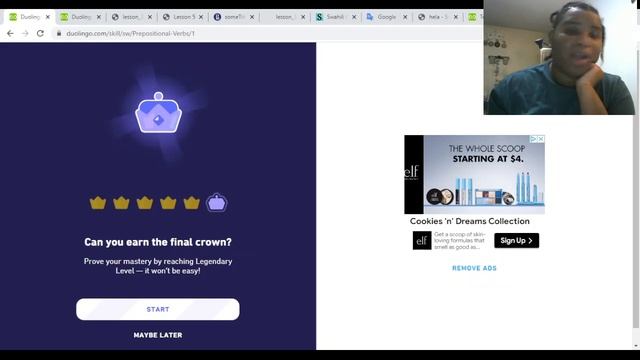Open the AdChoices info icon on the ad
The height and width of the screenshot is (360, 640).
533,139
